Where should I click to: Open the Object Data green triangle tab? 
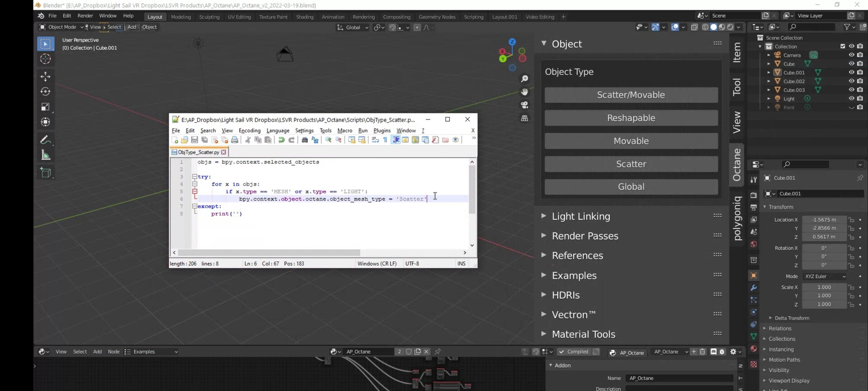pyautogui.click(x=754, y=336)
